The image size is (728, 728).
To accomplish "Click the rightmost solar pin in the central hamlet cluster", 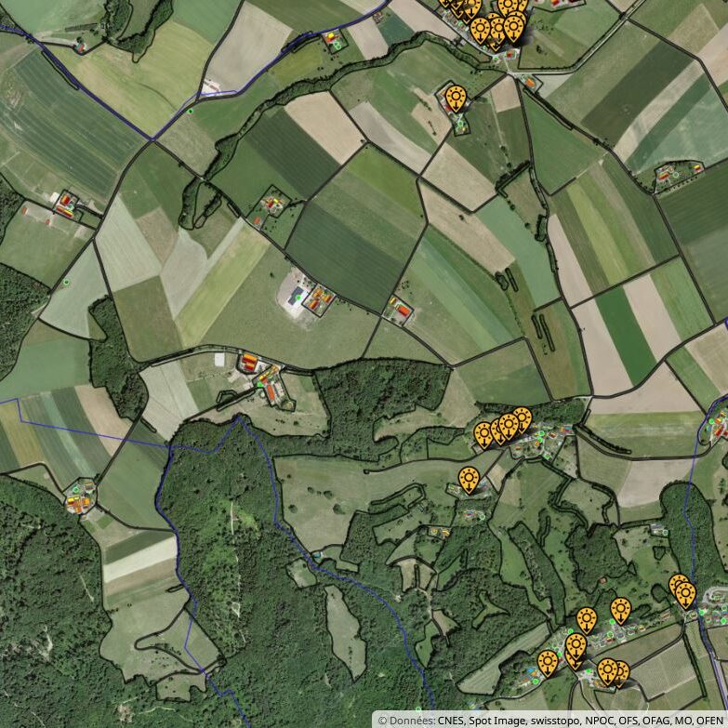I will (522, 419).
